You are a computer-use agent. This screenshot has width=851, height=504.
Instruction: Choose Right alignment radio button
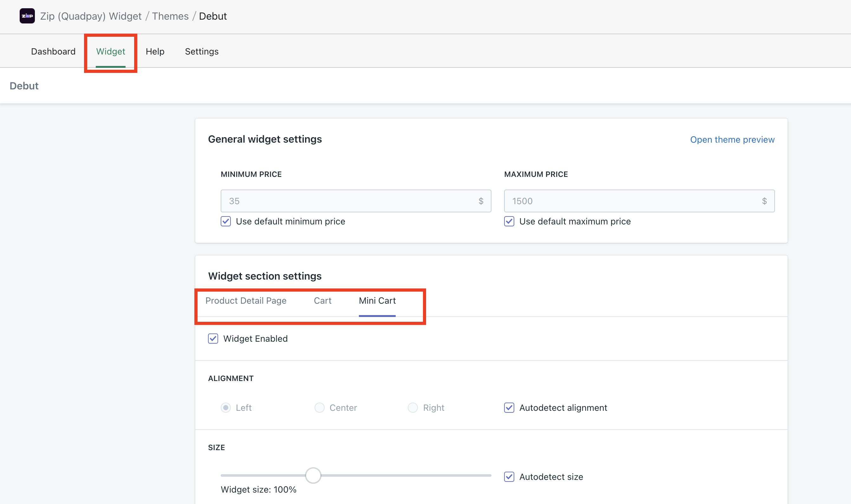pos(413,408)
